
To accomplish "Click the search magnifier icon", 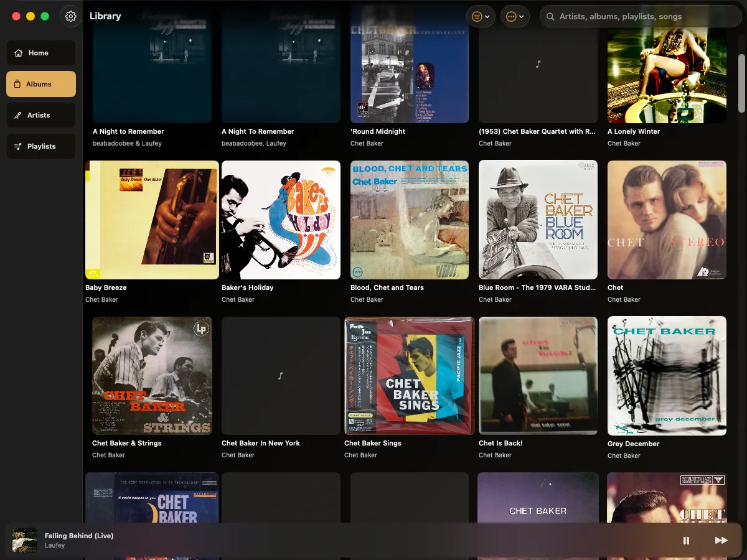I will pos(550,17).
